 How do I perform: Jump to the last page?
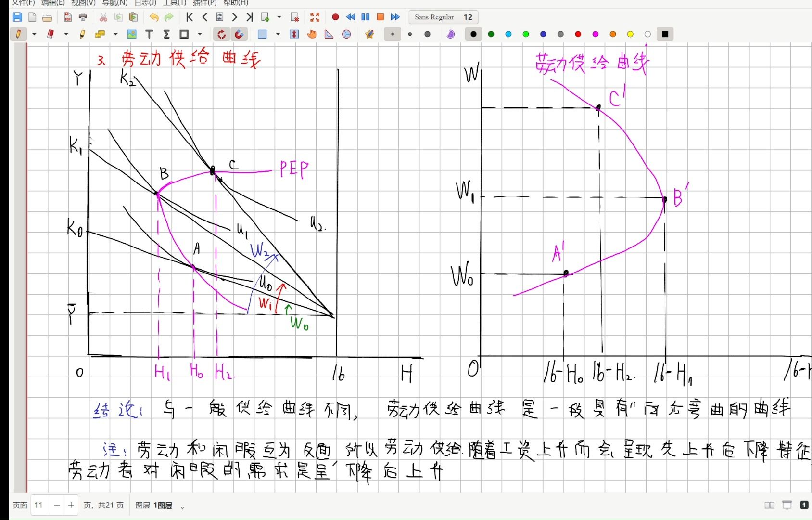(249, 17)
